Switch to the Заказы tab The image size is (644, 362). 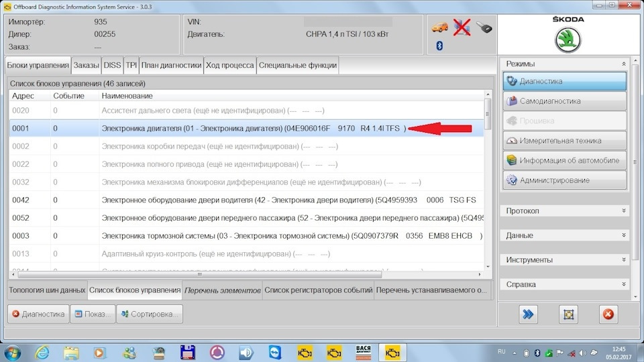[x=87, y=65]
